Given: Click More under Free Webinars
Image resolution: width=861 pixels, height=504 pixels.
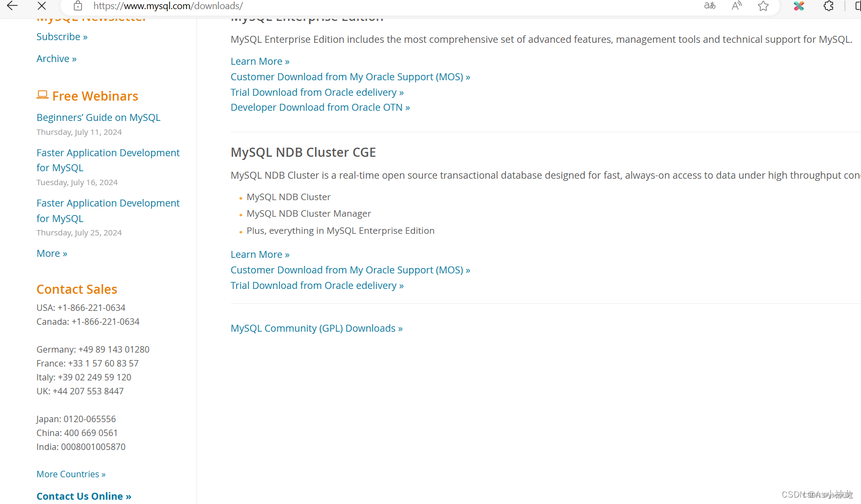Looking at the screenshot, I should point(51,253).
